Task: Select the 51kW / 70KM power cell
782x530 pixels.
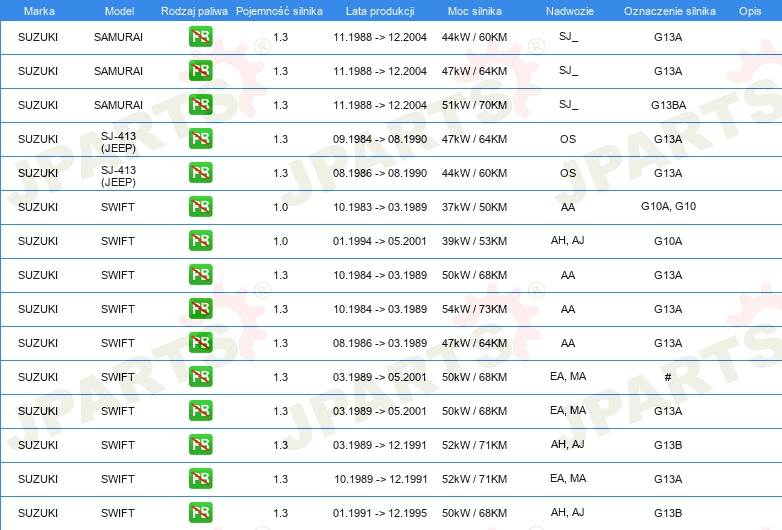Action: (474, 105)
